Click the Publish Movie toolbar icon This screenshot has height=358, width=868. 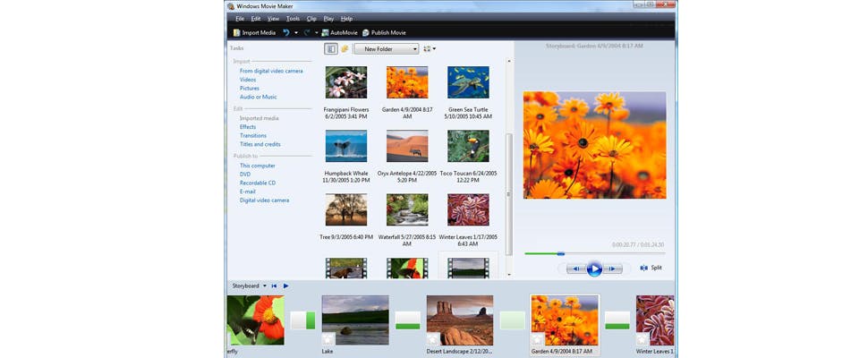(x=366, y=32)
